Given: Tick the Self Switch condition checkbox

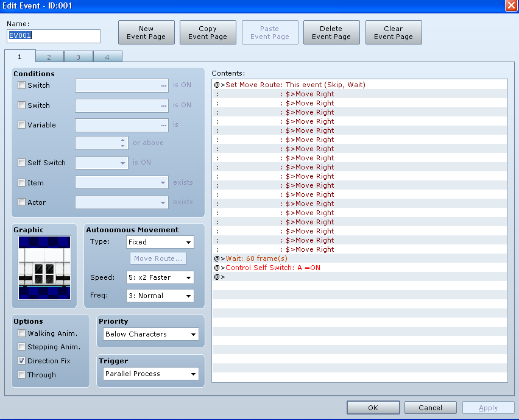Looking at the screenshot, I should pos(22,163).
